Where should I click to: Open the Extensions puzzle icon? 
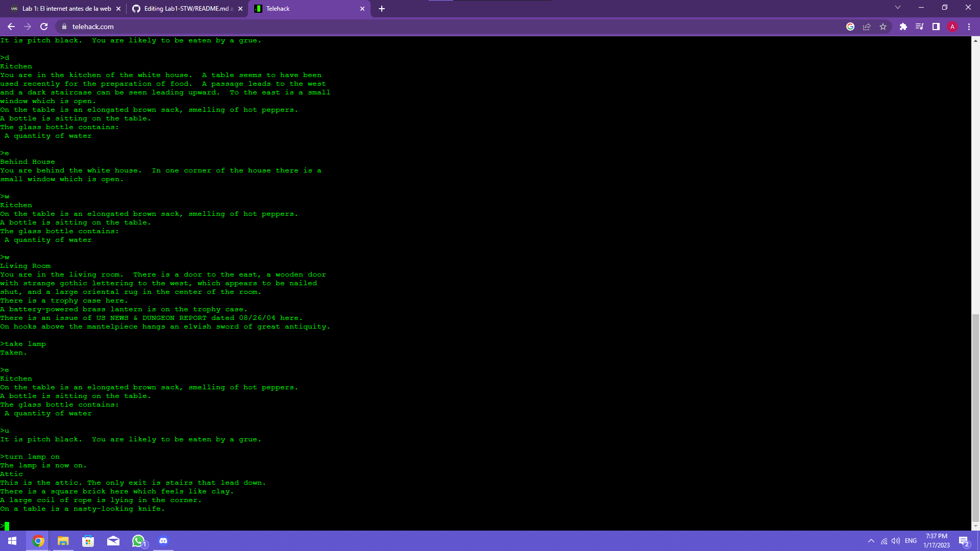click(903, 27)
